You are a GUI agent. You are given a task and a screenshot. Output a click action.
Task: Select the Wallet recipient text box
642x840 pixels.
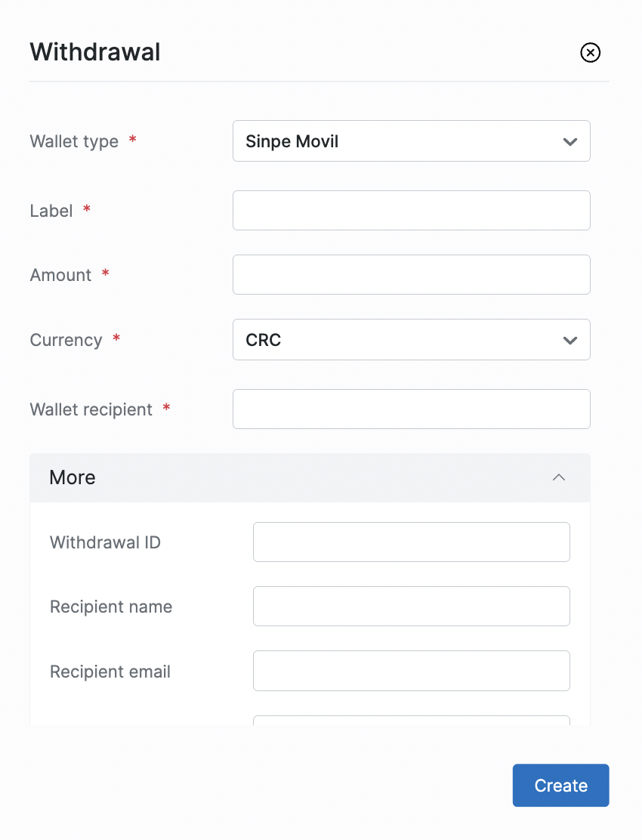pos(411,409)
